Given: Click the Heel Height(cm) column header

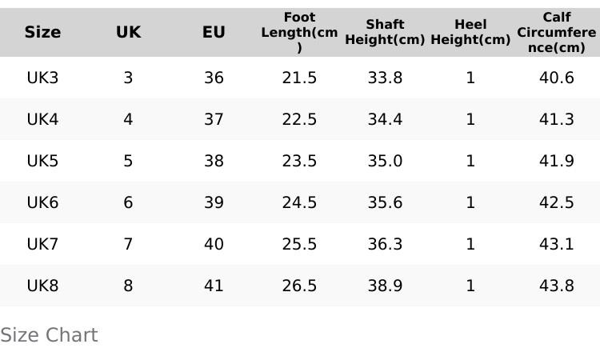Looking at the screenshot, I should 470,32.
